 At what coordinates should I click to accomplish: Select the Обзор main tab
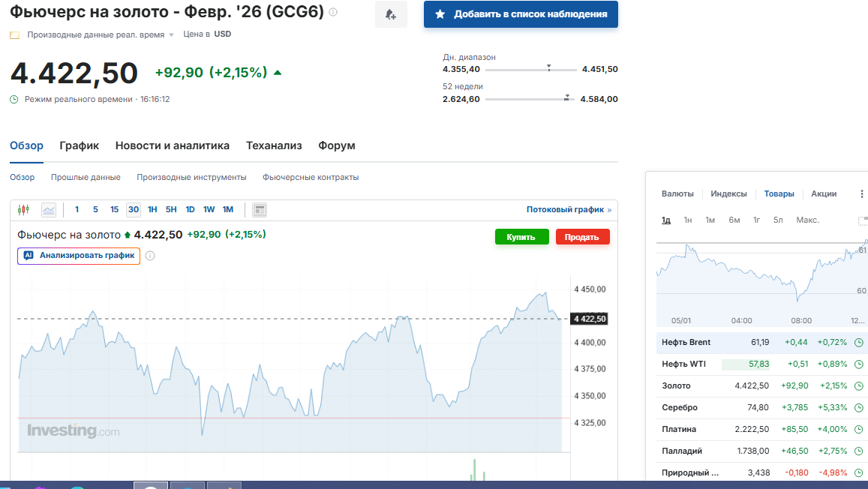coord(26,145)
